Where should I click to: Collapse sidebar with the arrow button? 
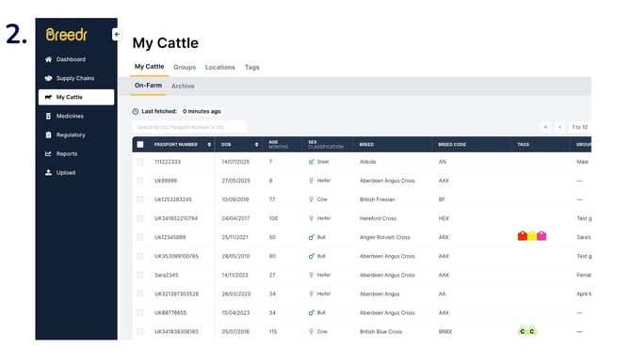click(117, 34)
